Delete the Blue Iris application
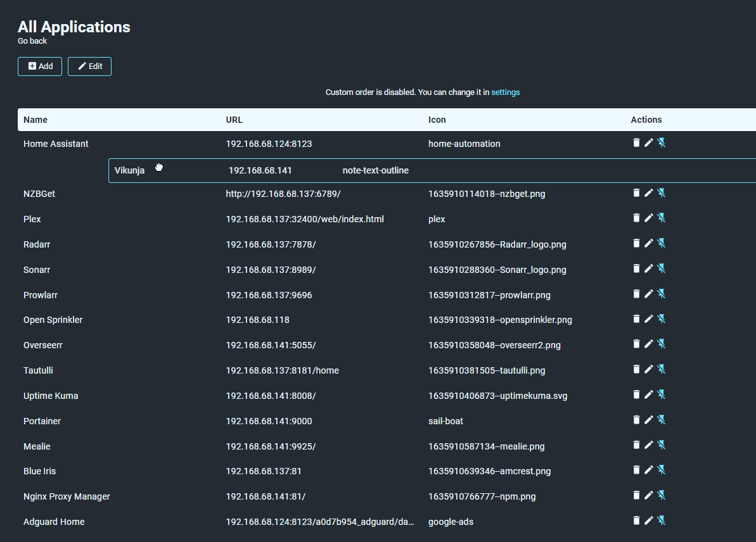The width and height of the screenshot is (756, 542). click(x=636, y=470)
